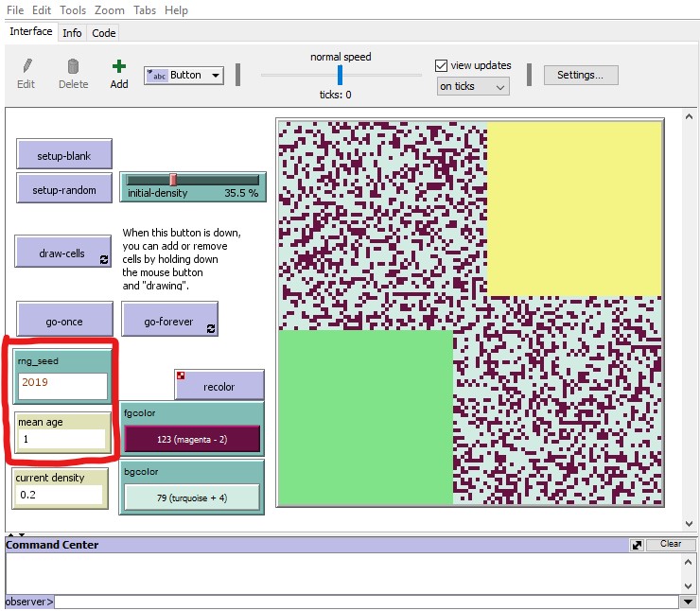
Task: Click the Edit pencil icon
Action: point(27,66)
